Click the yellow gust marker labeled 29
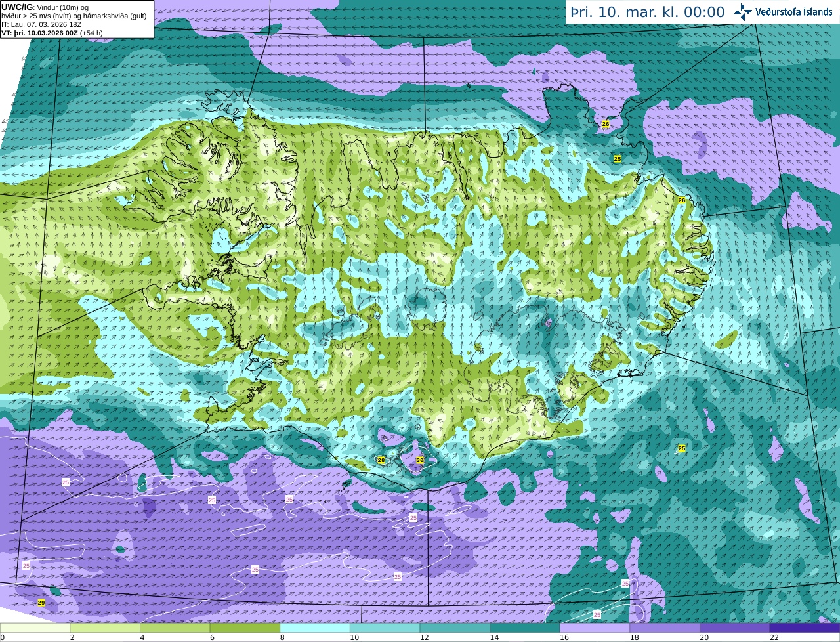840x642 pixels. click(x=41, y=602)
